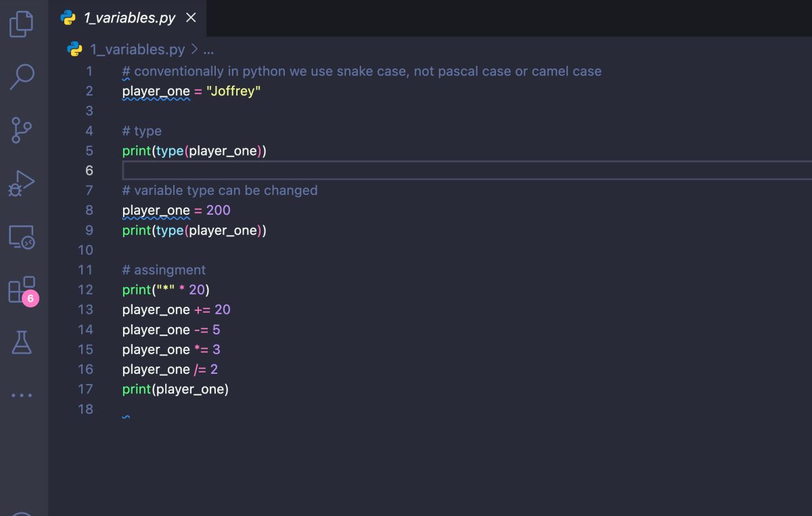812x516 pixels.
Task: Click 1_variables.py in the breadcrumb
Action: click(137, 49)
